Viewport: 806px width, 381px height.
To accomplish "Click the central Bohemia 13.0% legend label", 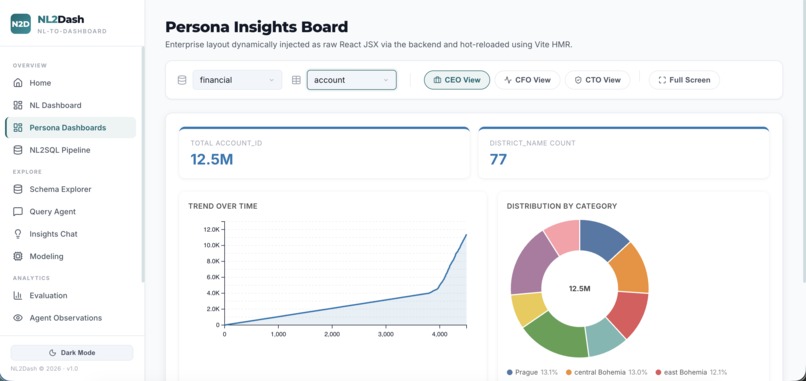I will (x=612, y=372).
